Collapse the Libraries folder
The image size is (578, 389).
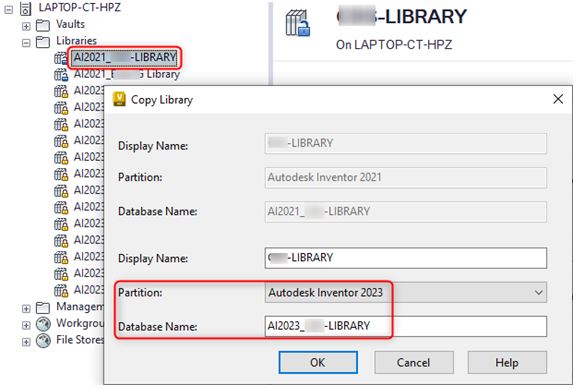tap(26, 43)
